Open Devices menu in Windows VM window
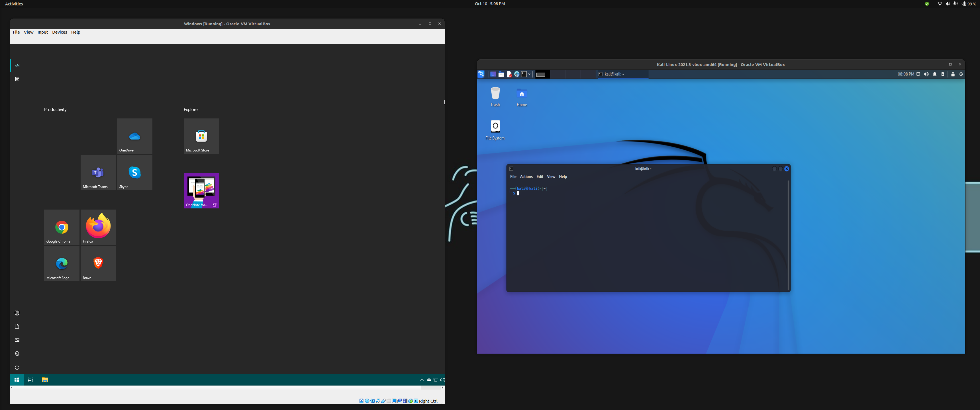This screenshot has width=980, height=410. (60, 32)
